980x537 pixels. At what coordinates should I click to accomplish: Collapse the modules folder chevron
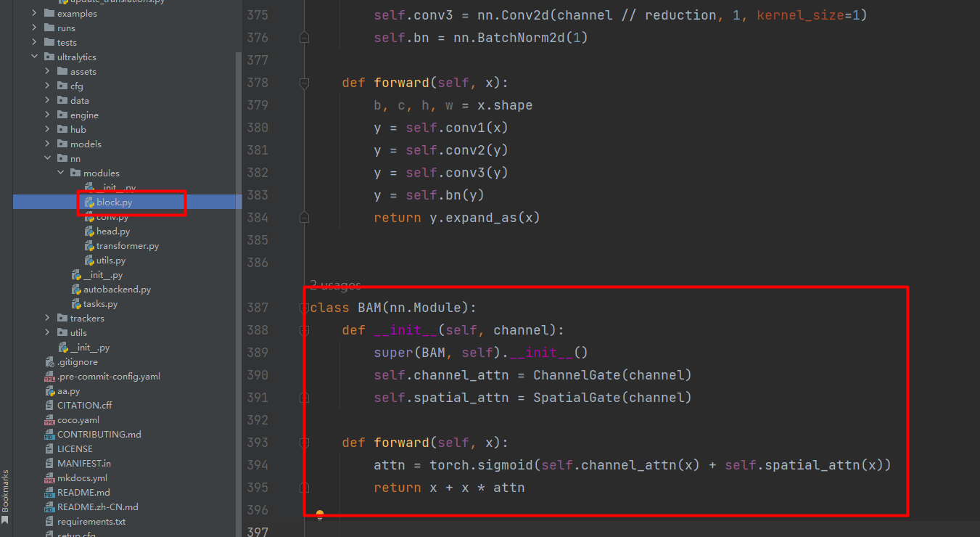tap(60, 173)
